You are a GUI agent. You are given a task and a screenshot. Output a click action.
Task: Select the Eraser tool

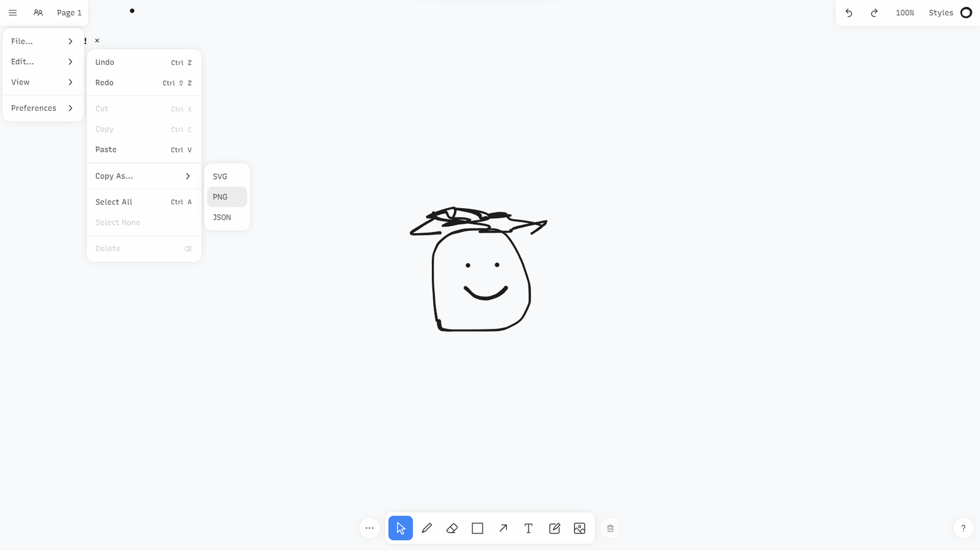(452, 528)
